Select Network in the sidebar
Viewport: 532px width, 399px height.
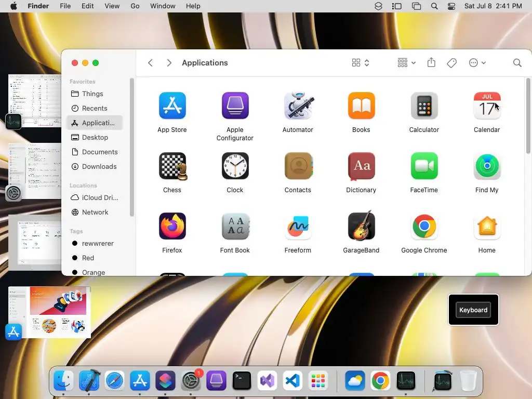tap(95, 212)
